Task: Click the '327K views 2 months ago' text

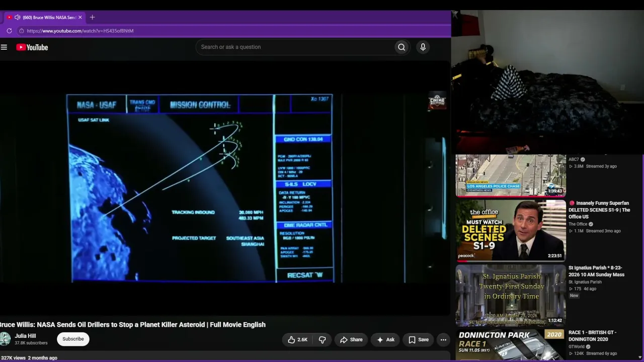Action: [29, 358]
